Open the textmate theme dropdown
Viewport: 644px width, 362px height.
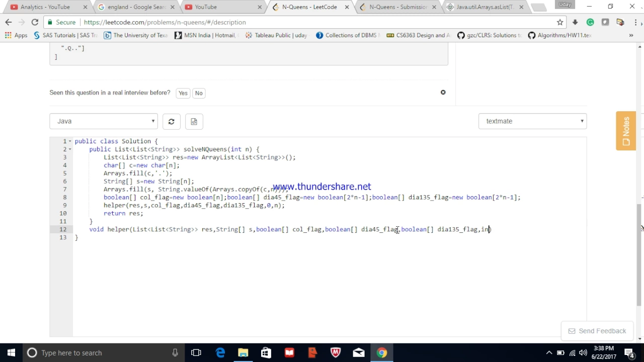(532, 121)
